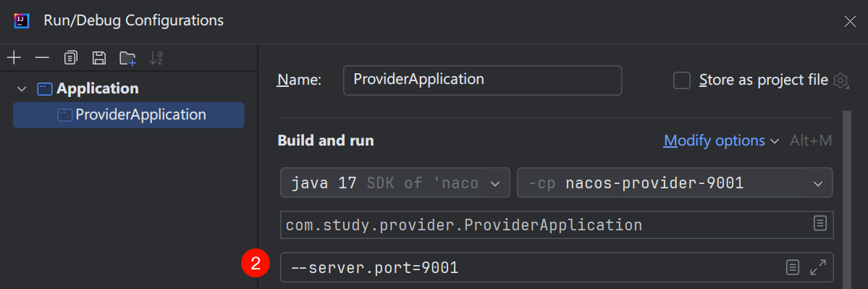The image size is (868, 289).
Task: Expand the program arguments field with the arrows icon
Action: coord(817,268)
